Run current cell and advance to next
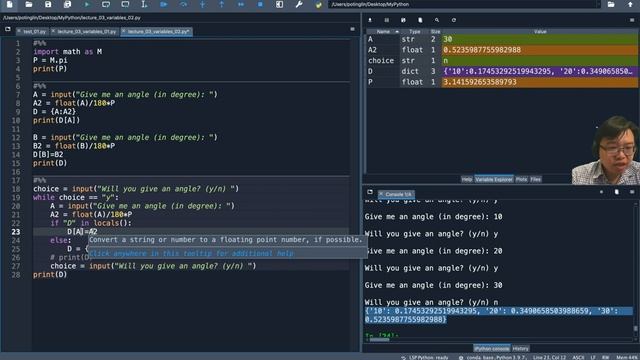 coord(125,4)
